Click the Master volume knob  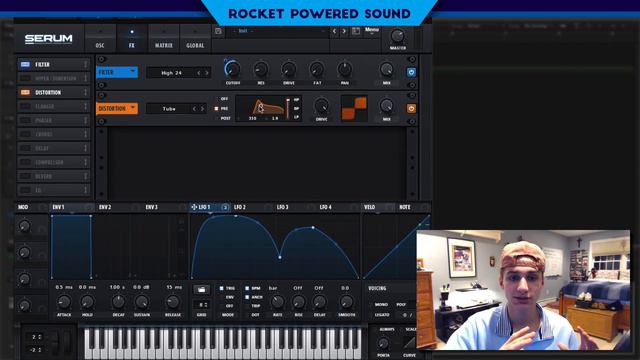pyautogui.click(x=398, y=36)
